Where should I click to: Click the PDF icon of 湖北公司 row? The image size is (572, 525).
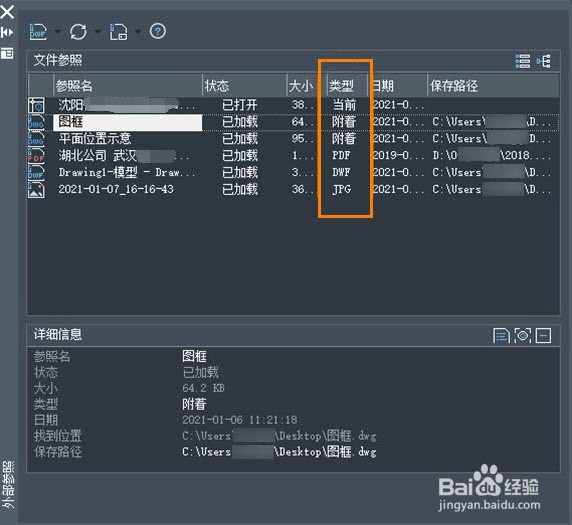36,156
